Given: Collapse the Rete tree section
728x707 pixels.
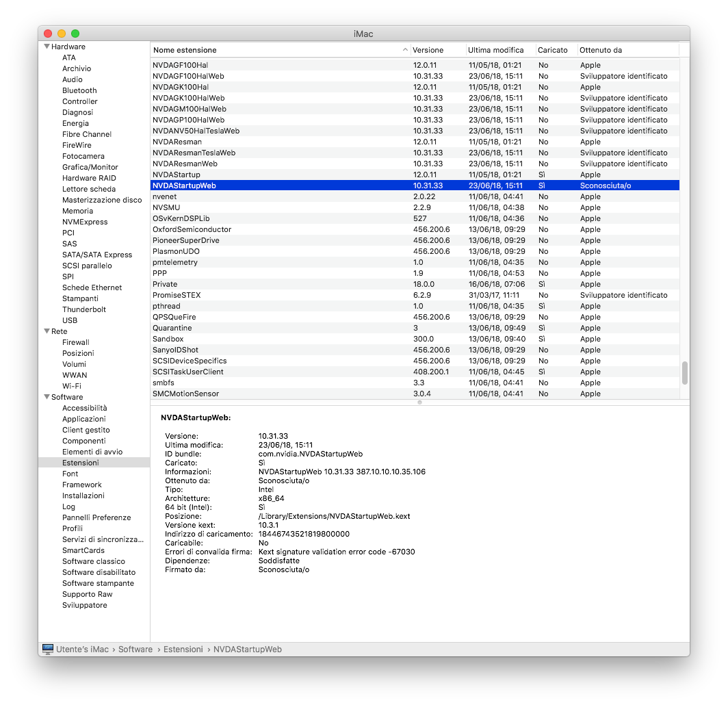Looking at the screenshot, I should [x=47, y=331].
